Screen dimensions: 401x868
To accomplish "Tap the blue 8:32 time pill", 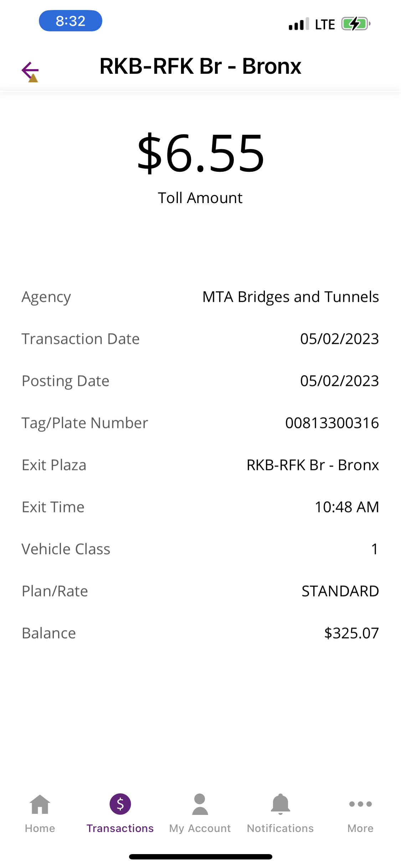I will 71,21.
